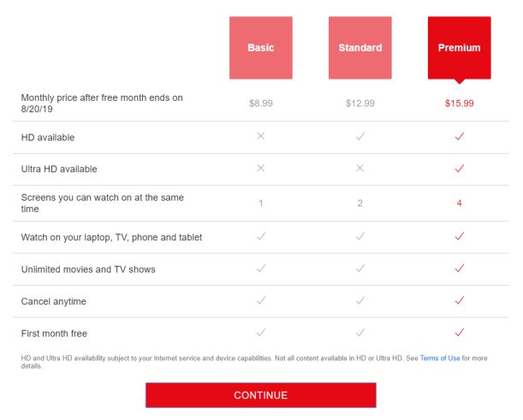Click the Basic Ultra HD X icon
Image resolution: width=523 pixels, height=420 pixels.
[261, 168]
